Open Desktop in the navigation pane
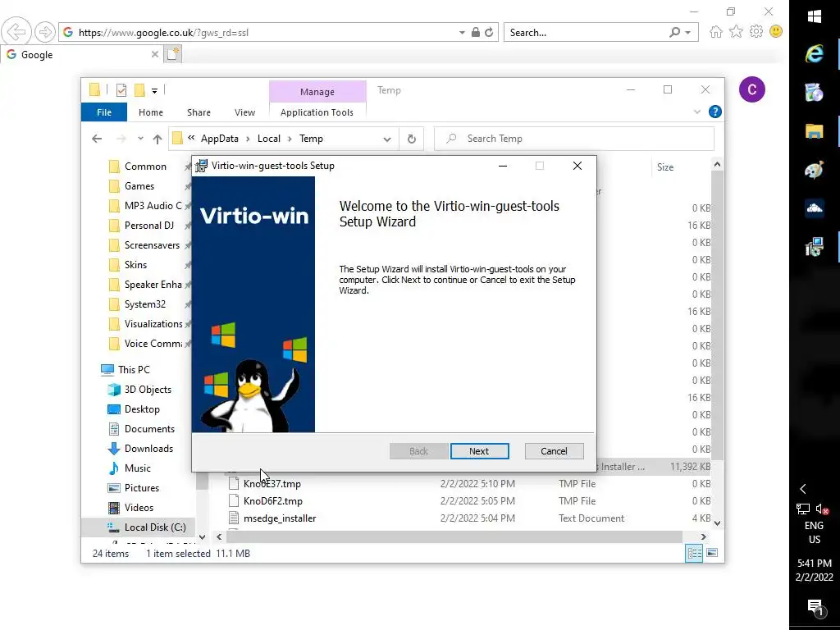The width and height of the screenshot is (840, 630). tap(142, 409)
